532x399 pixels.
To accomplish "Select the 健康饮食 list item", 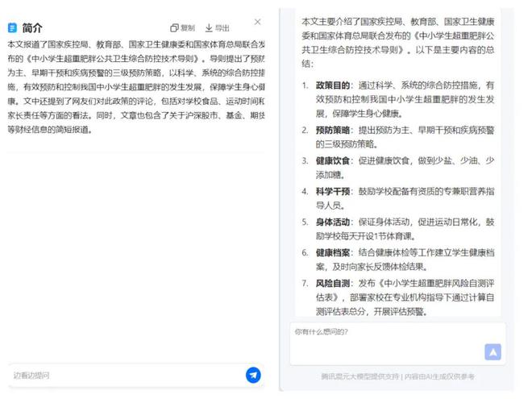I will click(398, 168).
